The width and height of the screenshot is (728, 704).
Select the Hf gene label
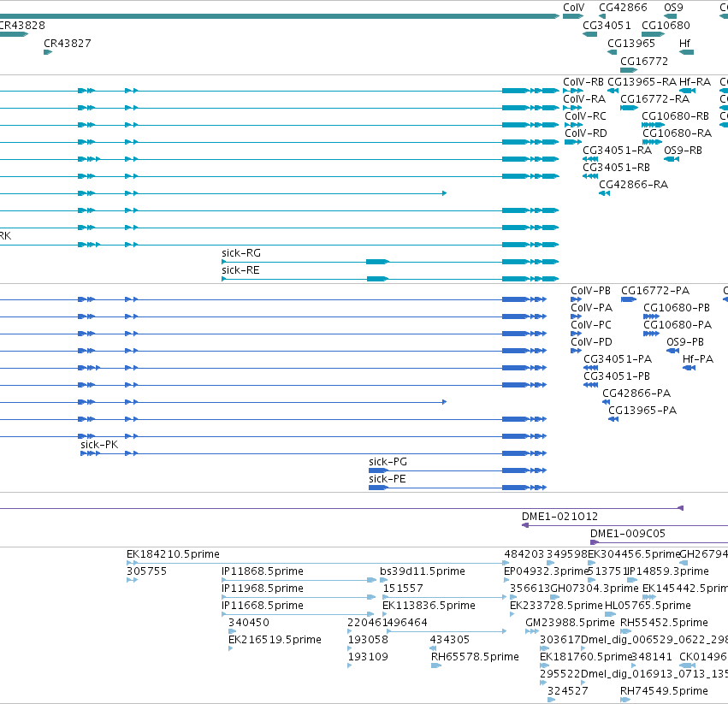click(684, 44)
